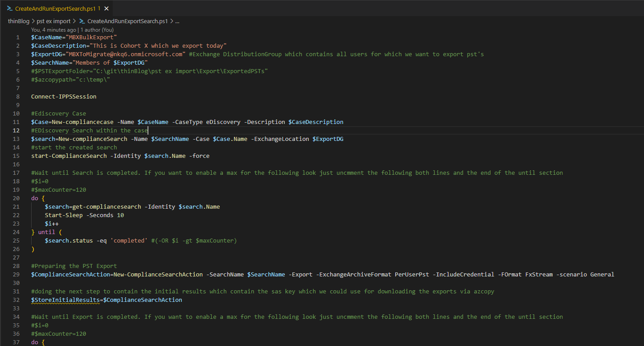Open the thinBlog breadcrumb
This screenshot has height=346, width=644.
(19, 21)
